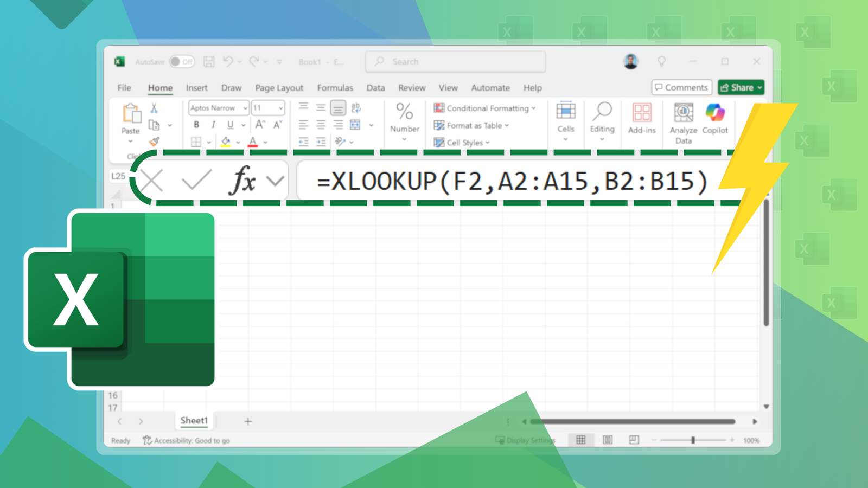The width and height of the screenshot is (868, 488).
Task: Redo the last undone action
Action: pos(253,62)
